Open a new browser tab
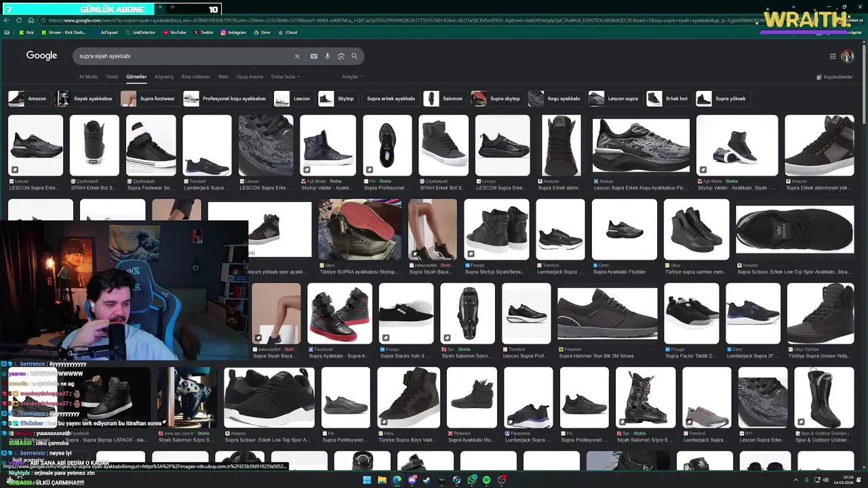This screenshot has height=488, width=868. (x=172, y=7)
